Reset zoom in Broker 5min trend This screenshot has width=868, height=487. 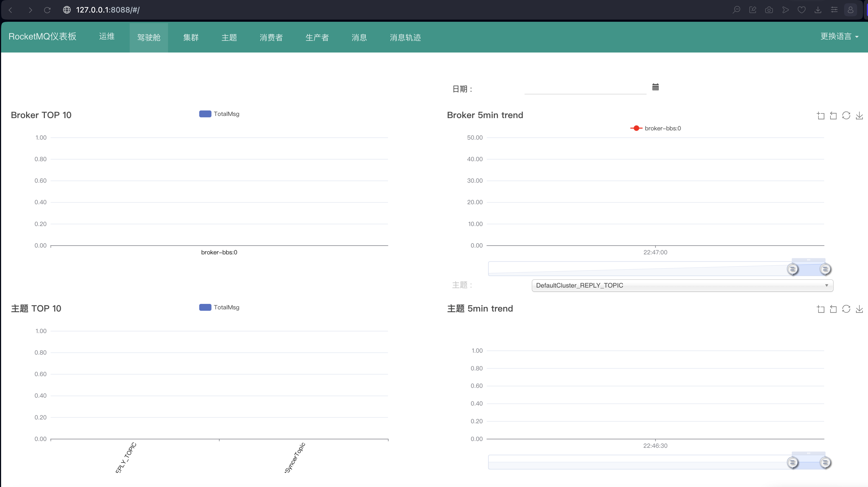point(833,116)
